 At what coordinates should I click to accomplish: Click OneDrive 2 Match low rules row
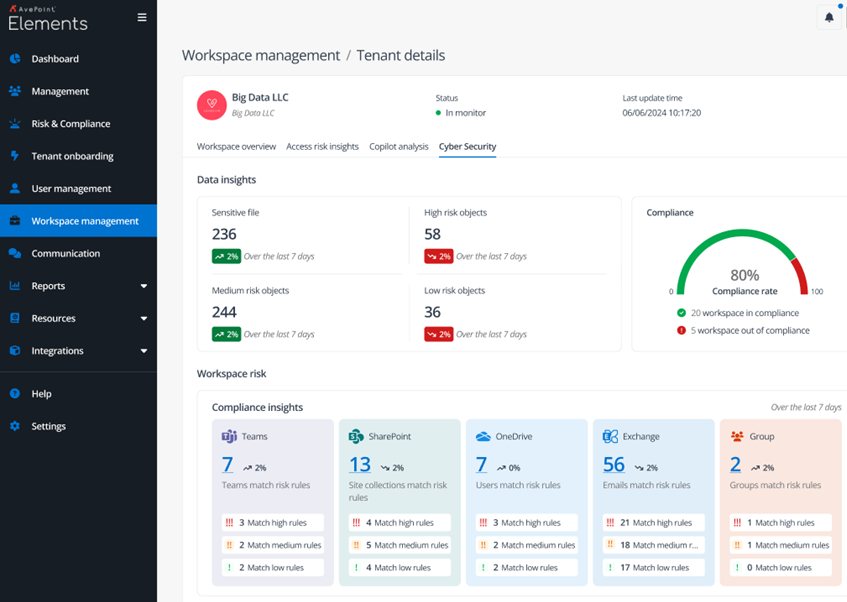(x=527, y=568)
